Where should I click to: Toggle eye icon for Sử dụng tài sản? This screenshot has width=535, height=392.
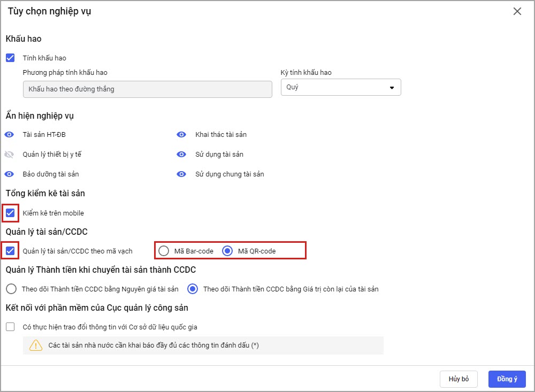tap(181, 155)
